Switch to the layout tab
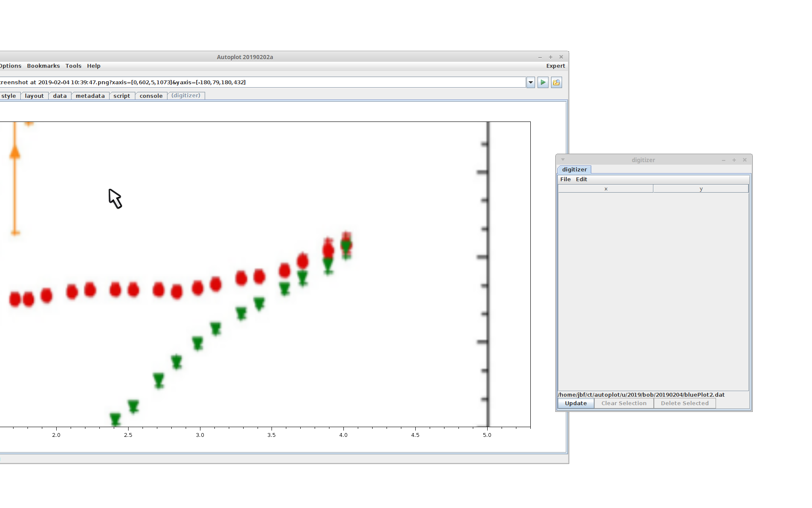Viewport: 812px width, 508px height. coord(34,96)
